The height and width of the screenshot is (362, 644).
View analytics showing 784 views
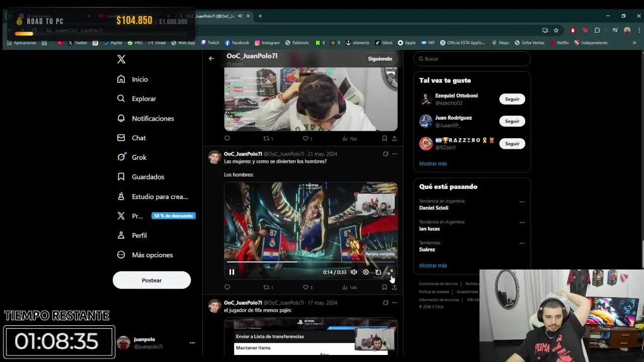coord(349,138)
